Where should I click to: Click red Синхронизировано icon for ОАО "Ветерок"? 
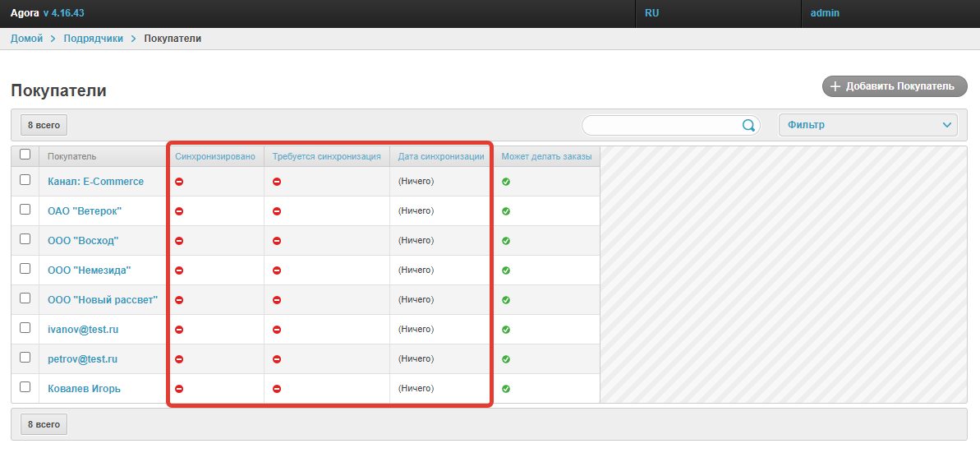point(179,211)
